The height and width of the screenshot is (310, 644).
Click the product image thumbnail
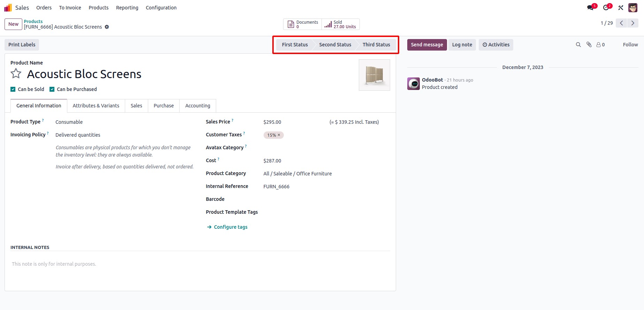click(374, 75)
